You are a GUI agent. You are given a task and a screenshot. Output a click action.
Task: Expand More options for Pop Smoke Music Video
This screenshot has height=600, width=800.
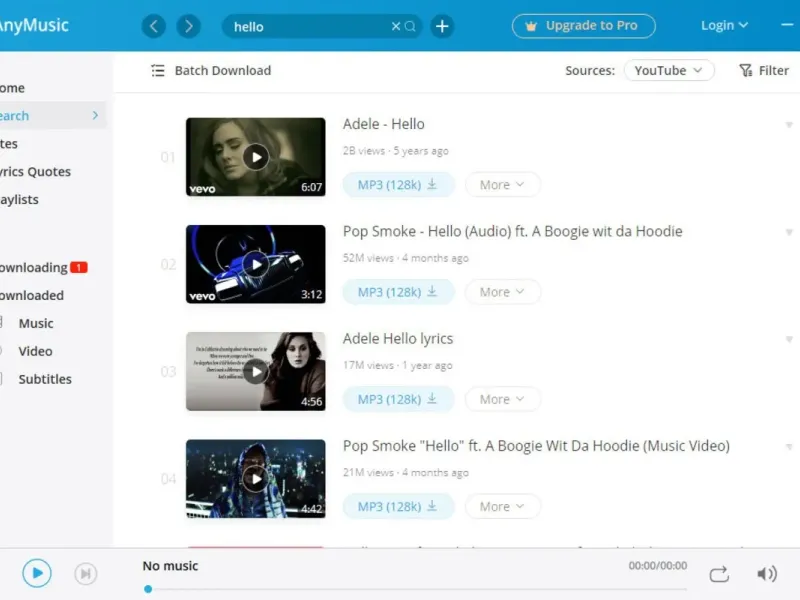coord(503,506)
